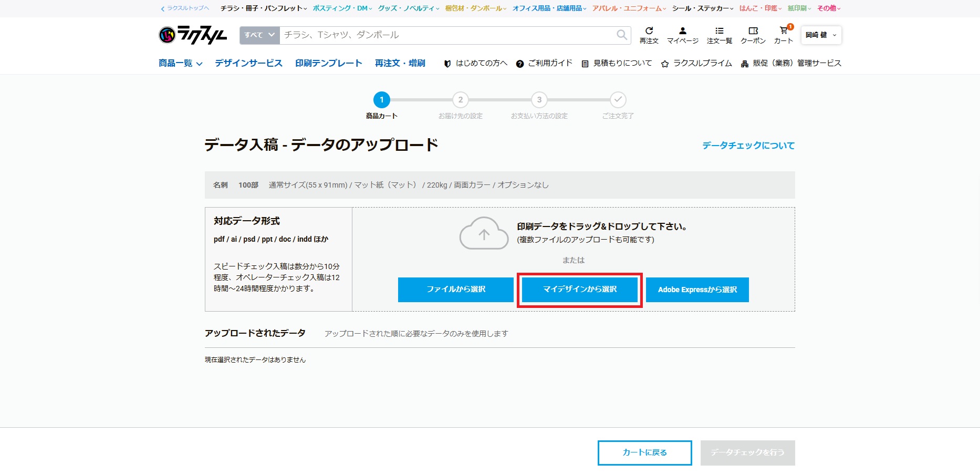Viewport: 980px width, 474px height.
Task: Open the カート cart icon
Action: pos(784,35)
